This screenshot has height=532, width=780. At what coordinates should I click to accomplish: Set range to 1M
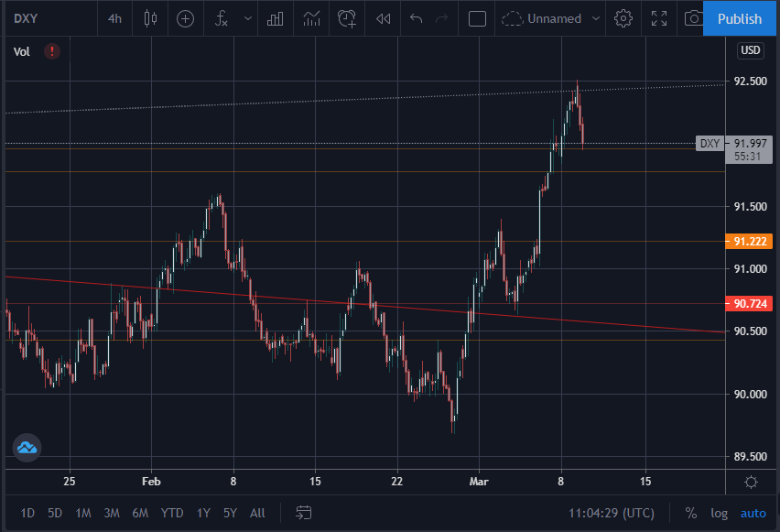coord(83,513)
